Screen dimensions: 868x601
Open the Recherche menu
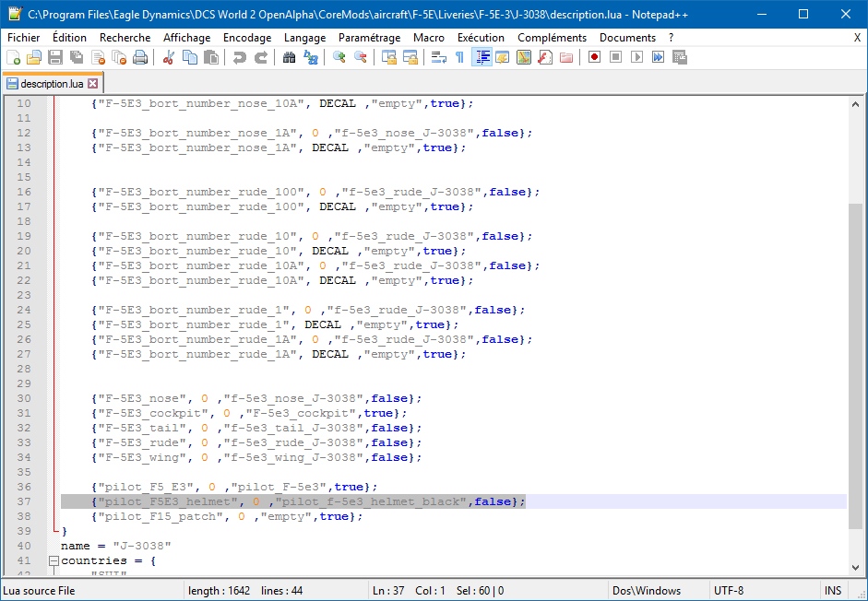pos(125,38)
